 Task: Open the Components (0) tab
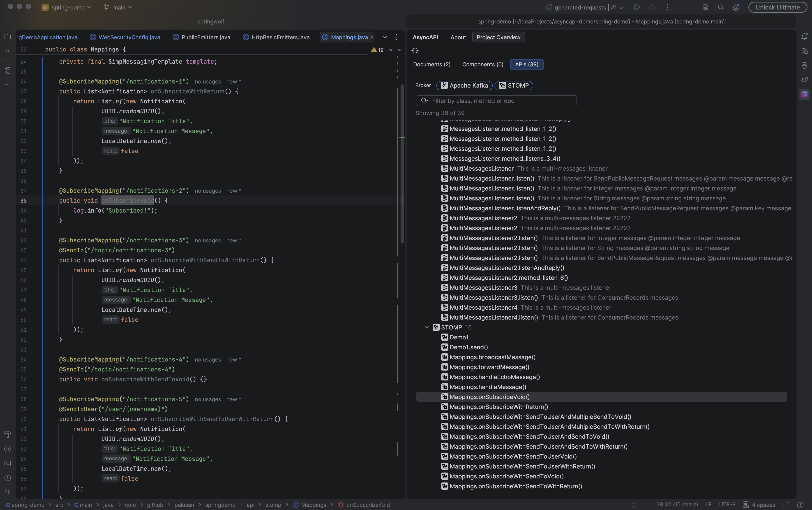pos(483,64)
